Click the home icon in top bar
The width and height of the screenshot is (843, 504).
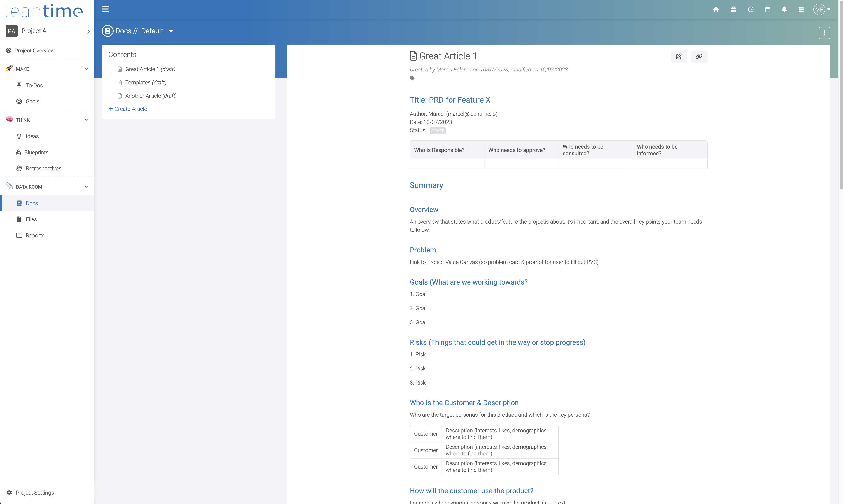[x=716, y=10]
